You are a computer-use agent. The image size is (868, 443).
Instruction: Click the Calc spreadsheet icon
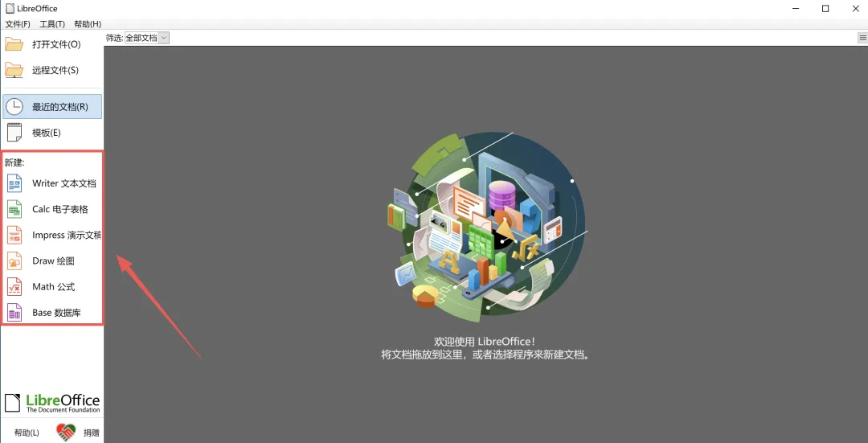click(14, 209)
